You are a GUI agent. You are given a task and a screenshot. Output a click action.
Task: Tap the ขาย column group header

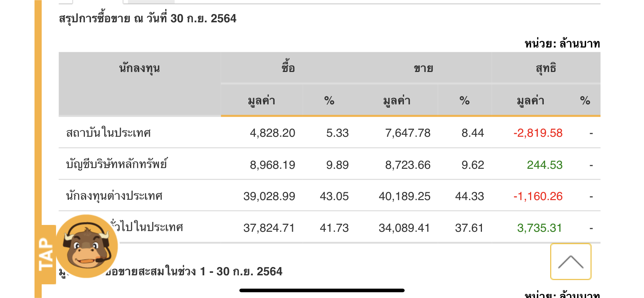pos(423,68)
